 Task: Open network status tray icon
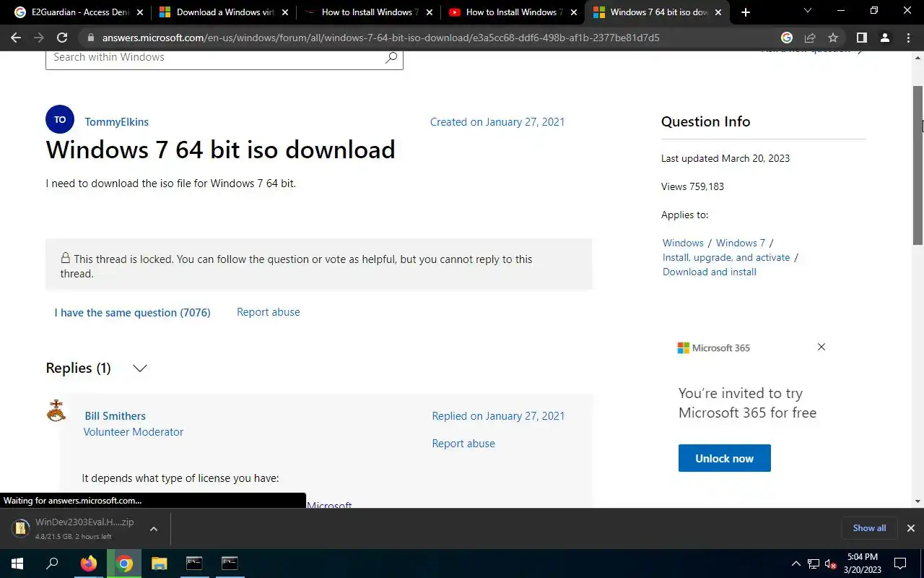[x=814, y=564]
